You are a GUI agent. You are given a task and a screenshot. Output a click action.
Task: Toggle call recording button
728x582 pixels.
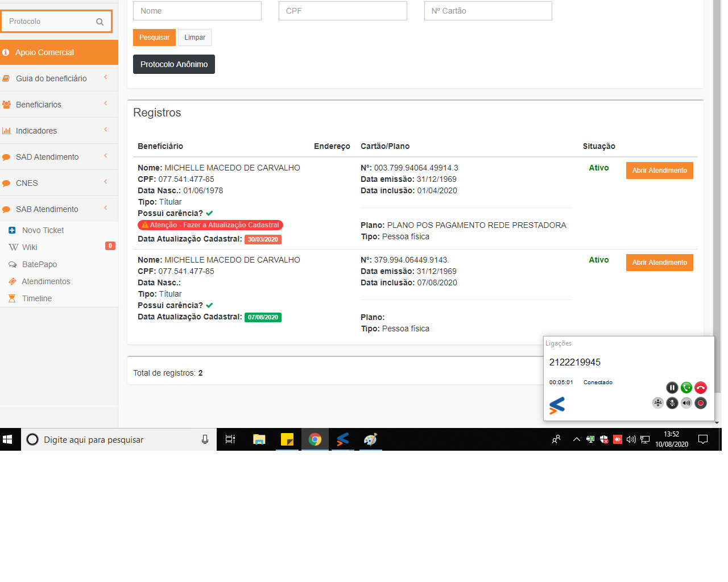pyautogui.click(x=701, y=403)
